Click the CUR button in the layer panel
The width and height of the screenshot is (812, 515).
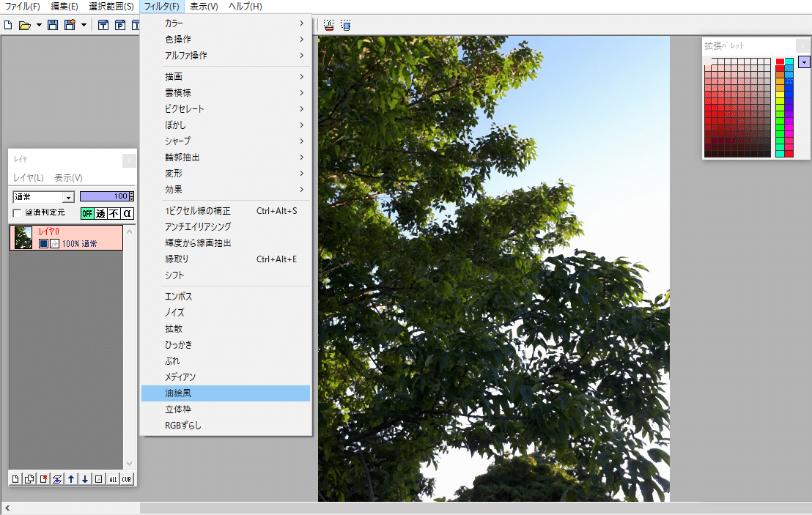[126, 478]
